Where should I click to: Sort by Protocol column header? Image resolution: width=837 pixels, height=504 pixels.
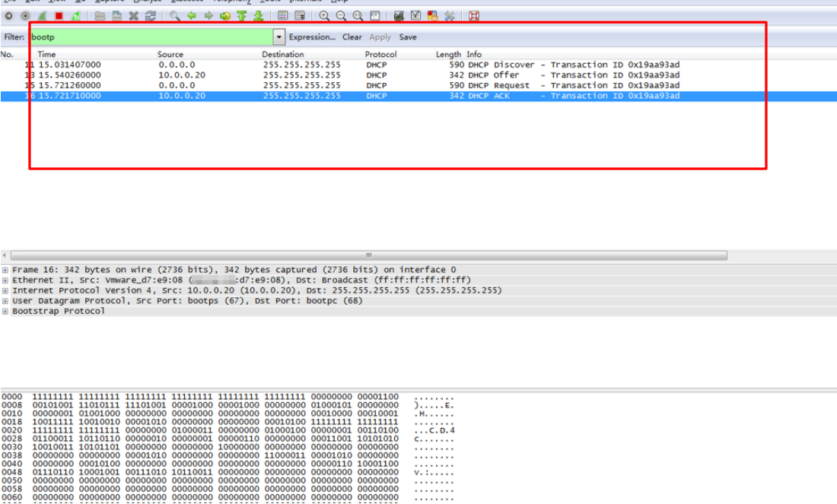(x=380, y=55)
